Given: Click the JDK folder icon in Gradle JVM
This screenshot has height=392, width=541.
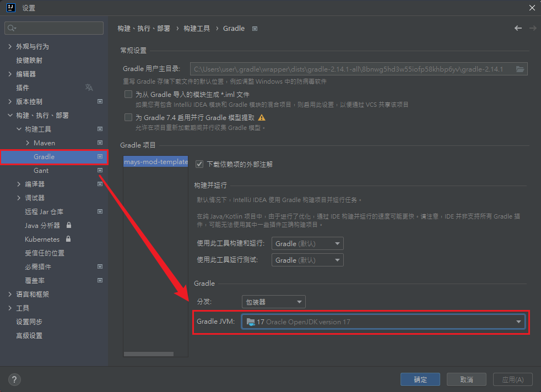Looking at the screenshot, I should coord(251,322).
